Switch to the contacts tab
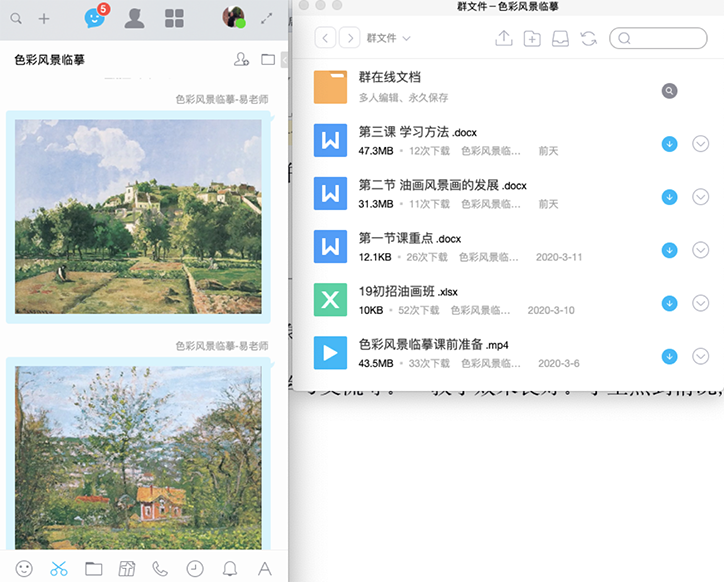Screen dimensions: 724x582 tap(134, 18)
